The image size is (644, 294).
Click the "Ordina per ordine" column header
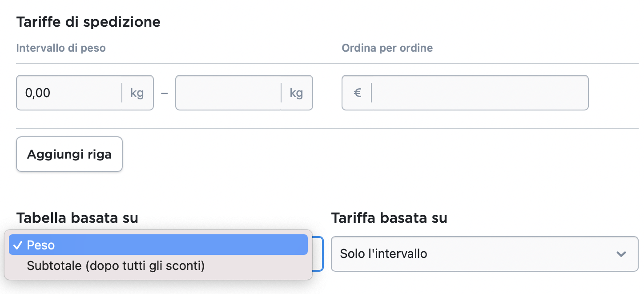tap(387, 48)
